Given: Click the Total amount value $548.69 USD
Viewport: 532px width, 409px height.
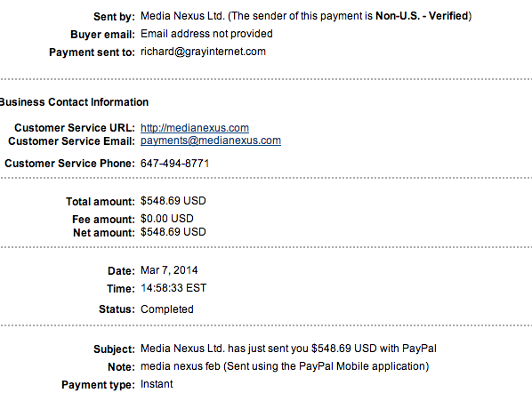Looking at the screenshot, I should (x=173, y=201).
